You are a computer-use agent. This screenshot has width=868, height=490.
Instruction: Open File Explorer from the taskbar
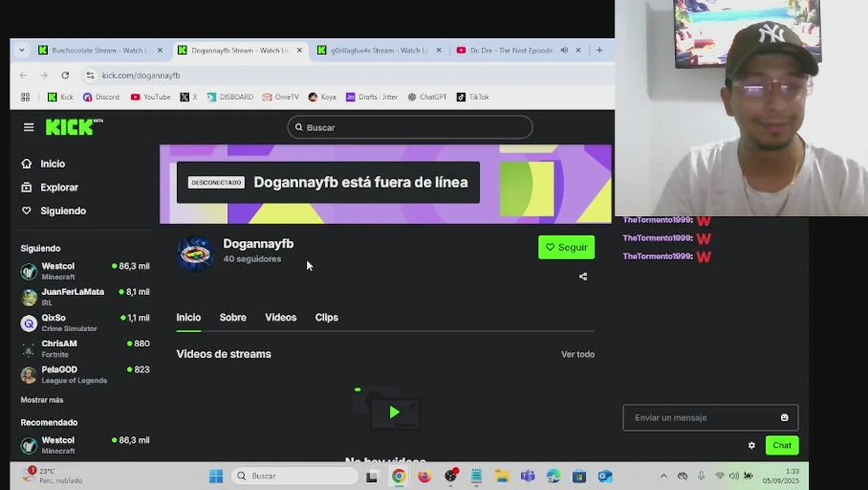502,476
